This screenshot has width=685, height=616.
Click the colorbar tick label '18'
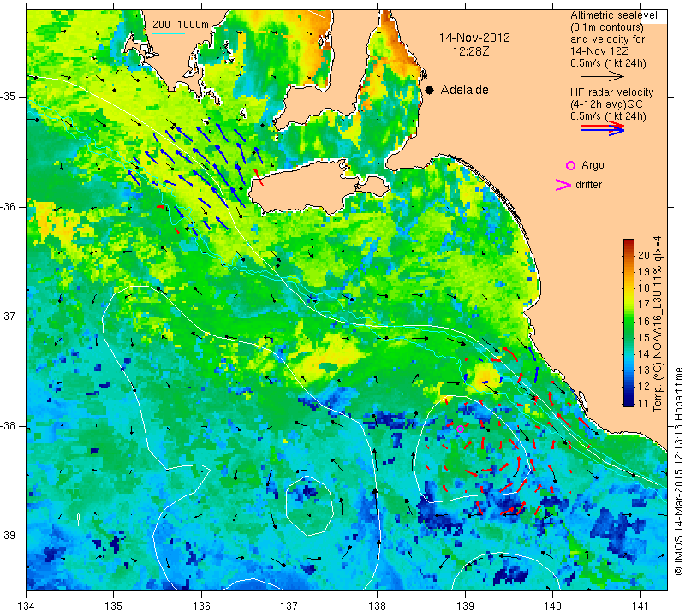click(x=644, y=288)
